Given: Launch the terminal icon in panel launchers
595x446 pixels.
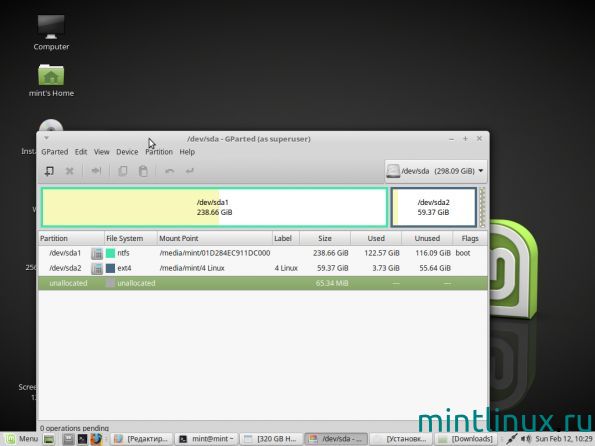Looking at the screenshot, I should 82,440.
